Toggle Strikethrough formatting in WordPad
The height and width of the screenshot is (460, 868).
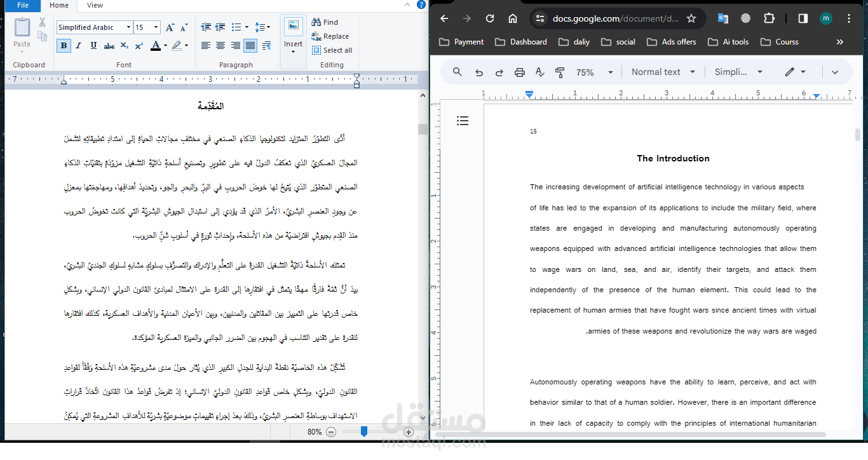109,46
